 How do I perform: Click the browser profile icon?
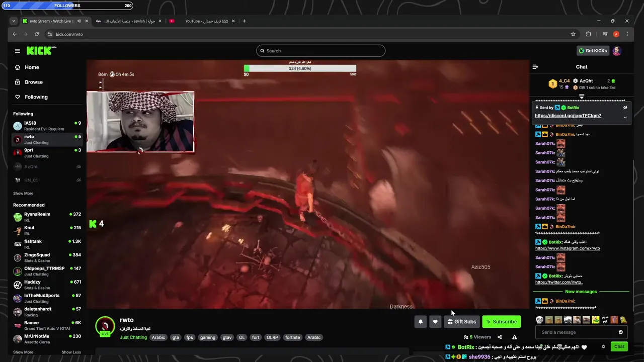(616, 34)
